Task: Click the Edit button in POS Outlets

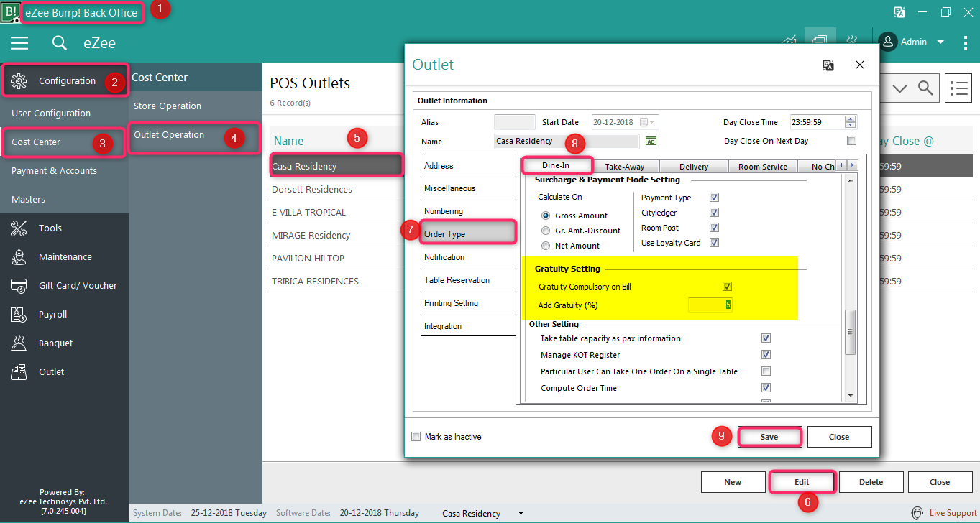Action: [x=802, y=482]
